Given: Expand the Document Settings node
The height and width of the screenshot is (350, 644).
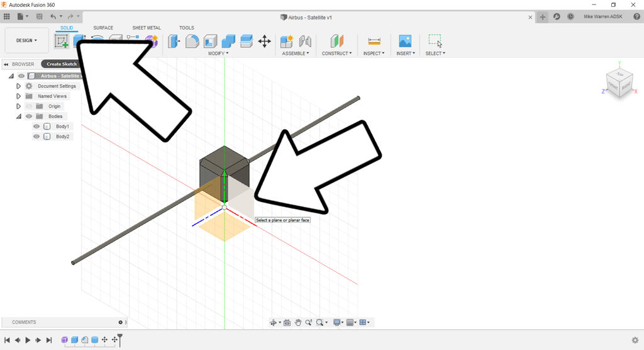Looking at the screenshot, I should [18, 86].
